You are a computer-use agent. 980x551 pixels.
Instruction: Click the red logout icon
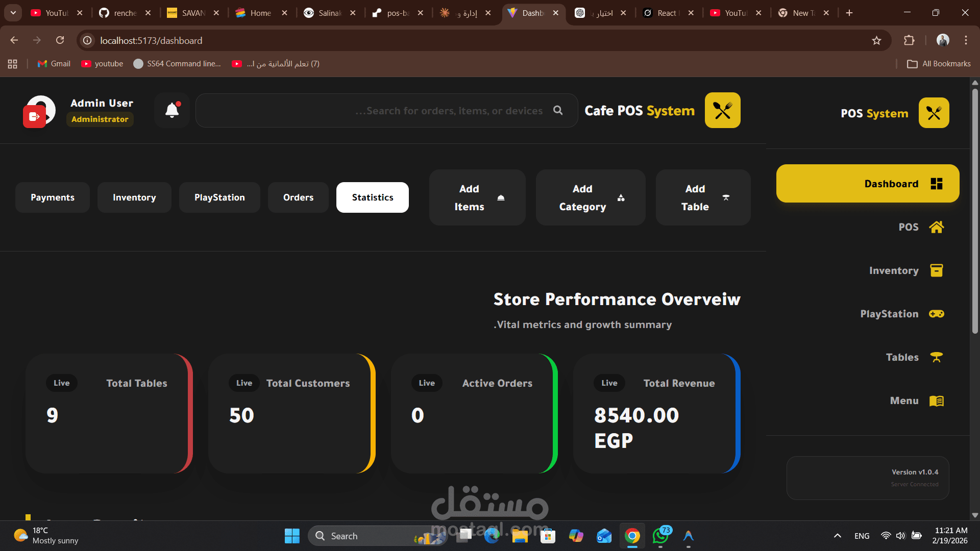(34, 117)
